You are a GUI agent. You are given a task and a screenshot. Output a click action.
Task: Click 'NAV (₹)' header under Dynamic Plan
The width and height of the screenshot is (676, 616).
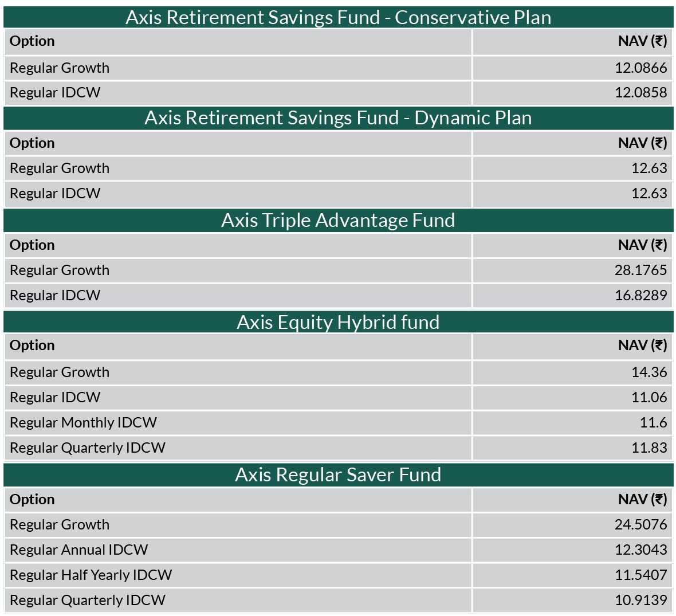coord(642,143)
